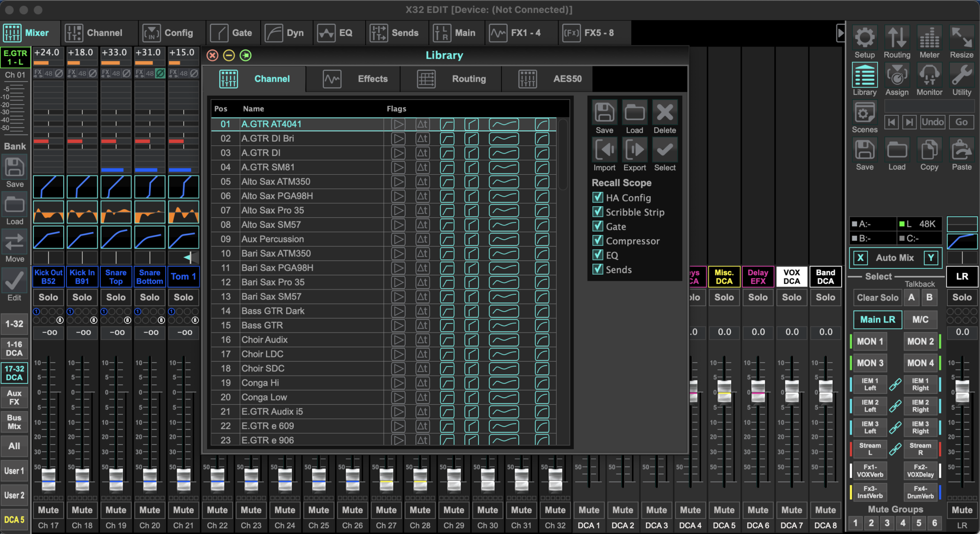Image resolution: width=980 pixels, height=534 pixels.
Task: Click the Clear Solo button
Action: click(x=877, y=297)
